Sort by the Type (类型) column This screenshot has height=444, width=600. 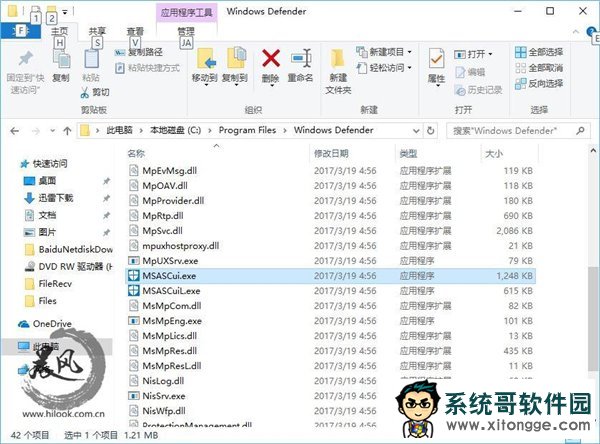point(408,154)
